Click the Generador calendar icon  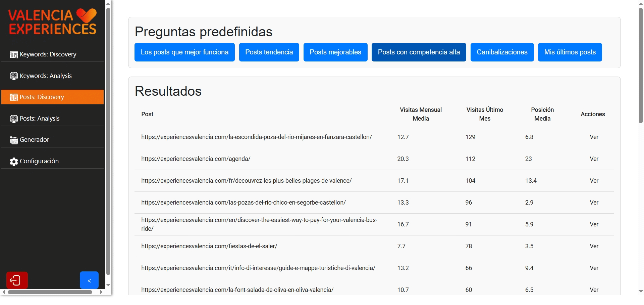click(14, 140)
